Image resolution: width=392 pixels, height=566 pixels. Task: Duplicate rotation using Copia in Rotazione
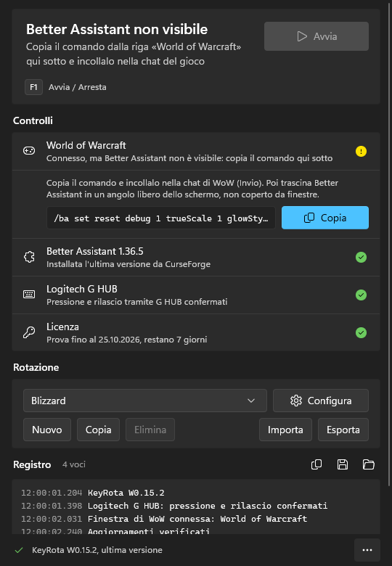click(x=98, y=430)
